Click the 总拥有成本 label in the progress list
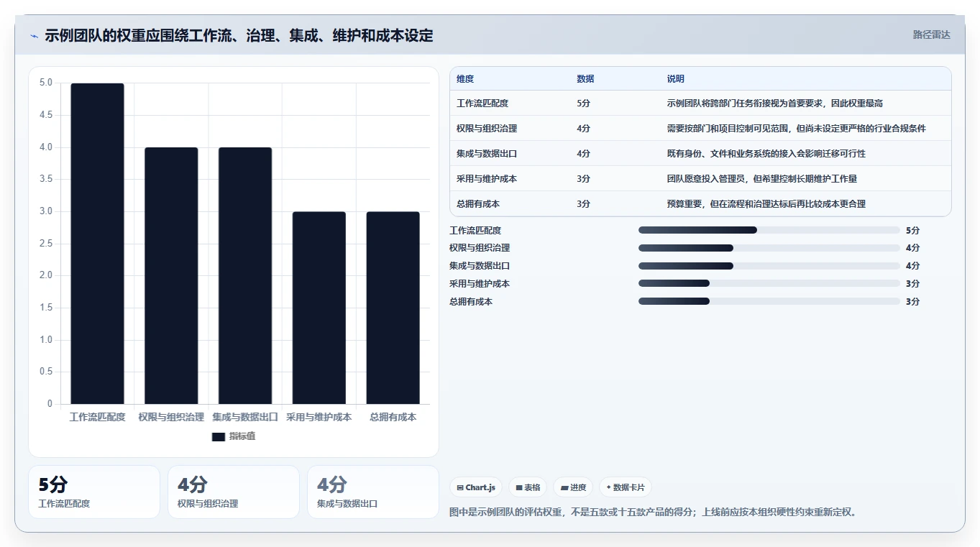Image resolution: width=980 pixels, height=547 pixels. (x=471, y=302)
